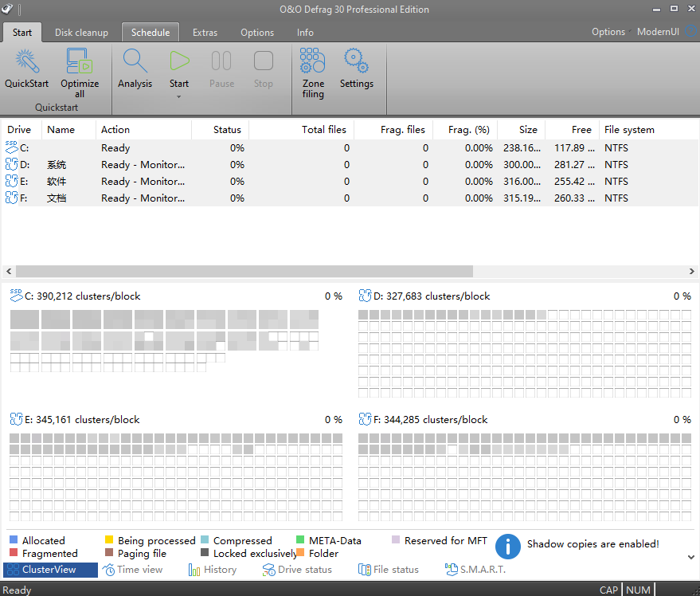Open the Options dropdown in top right
Viewport: 700px width, 596px height.
[x=611, y=32]
